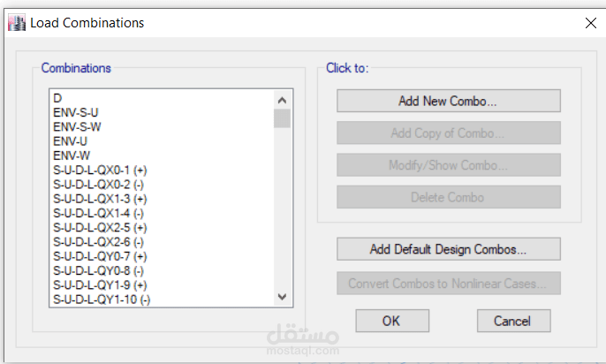Viewport: 606px width, 364px height.
Task: Click Add New Combo button
Action: 448,101
